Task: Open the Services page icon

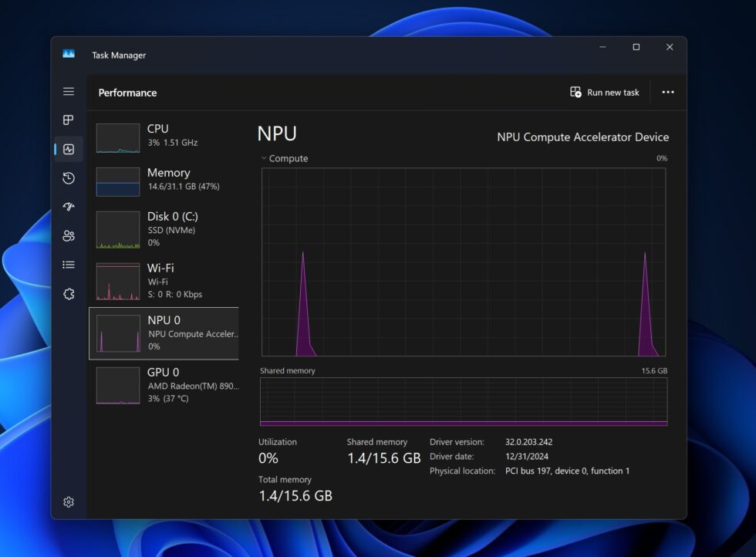Action: click(69, 294)
